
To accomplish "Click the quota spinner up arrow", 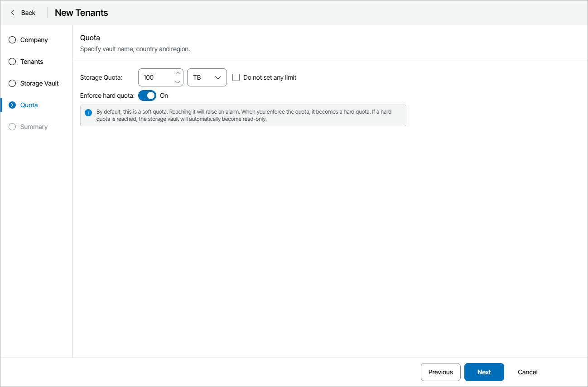I will pyautogui.click(x=177, y=73).
